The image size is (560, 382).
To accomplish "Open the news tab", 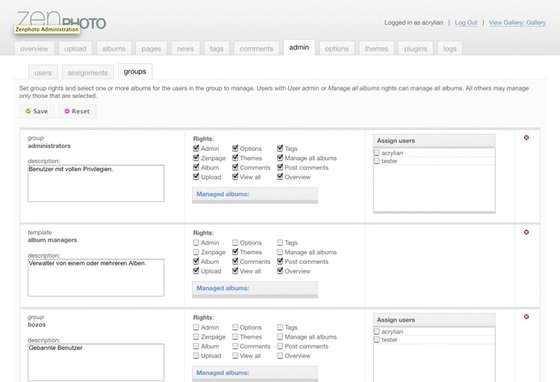I will [185, 49].
